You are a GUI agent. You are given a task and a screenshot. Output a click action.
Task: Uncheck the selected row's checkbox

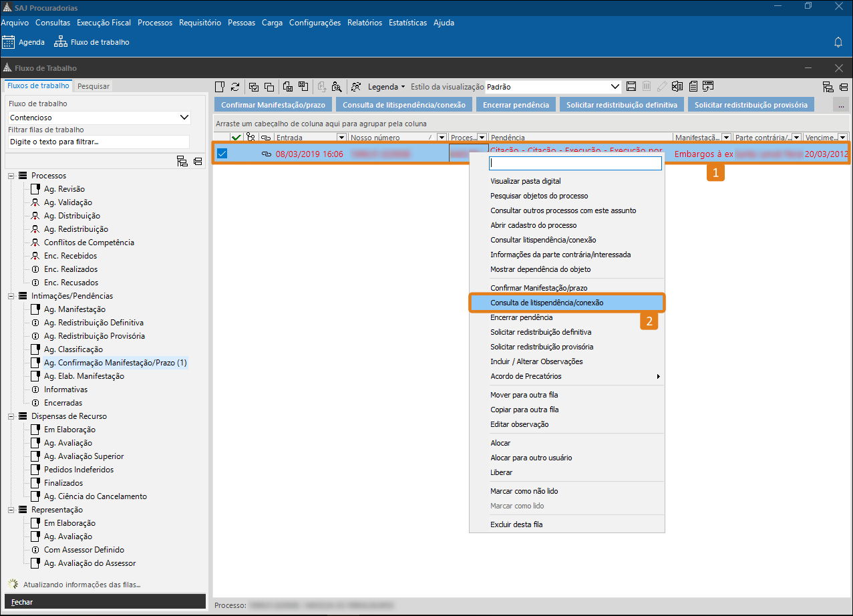tap(222, 154)
